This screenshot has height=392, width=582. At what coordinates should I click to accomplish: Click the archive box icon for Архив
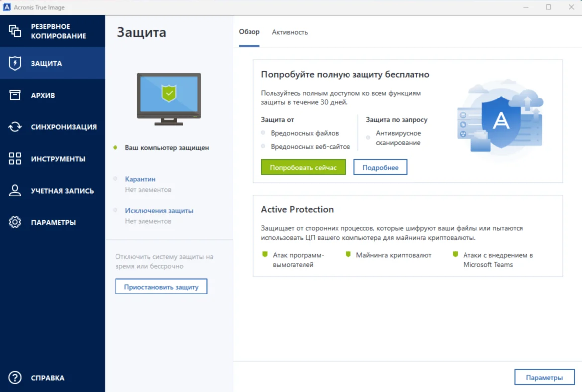pos(15,95)
